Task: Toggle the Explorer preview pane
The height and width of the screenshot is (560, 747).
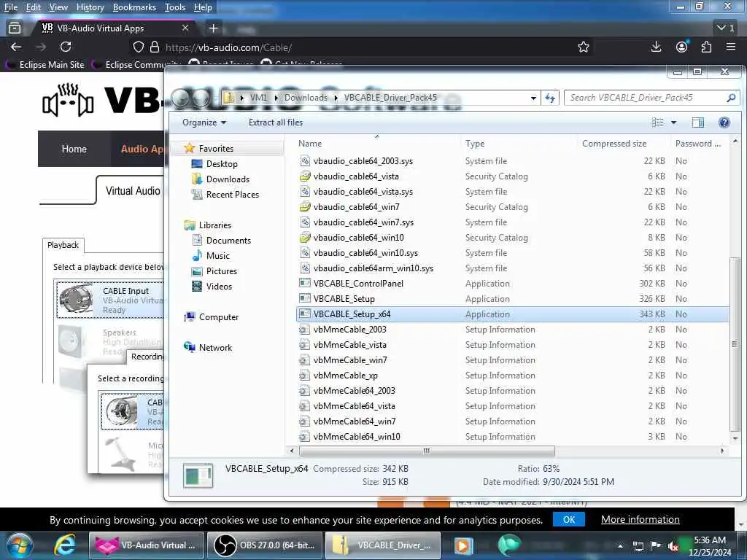Action: click(x=697, y=122)
